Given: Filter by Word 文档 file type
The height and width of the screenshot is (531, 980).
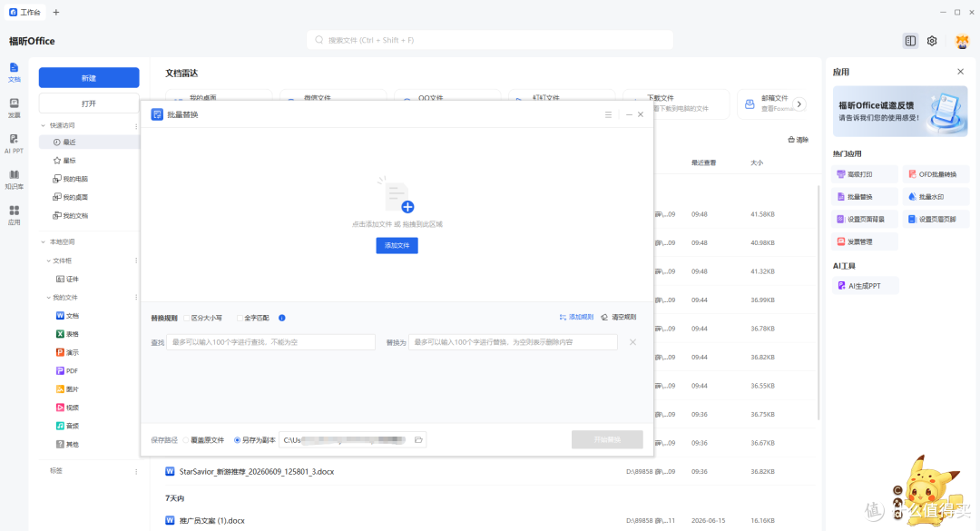Looking at the screenshot, I should tap(67, 316).
